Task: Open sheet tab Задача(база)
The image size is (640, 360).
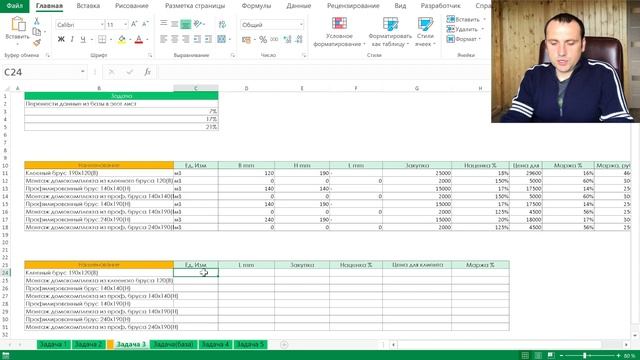Action: tap(174, 344)
